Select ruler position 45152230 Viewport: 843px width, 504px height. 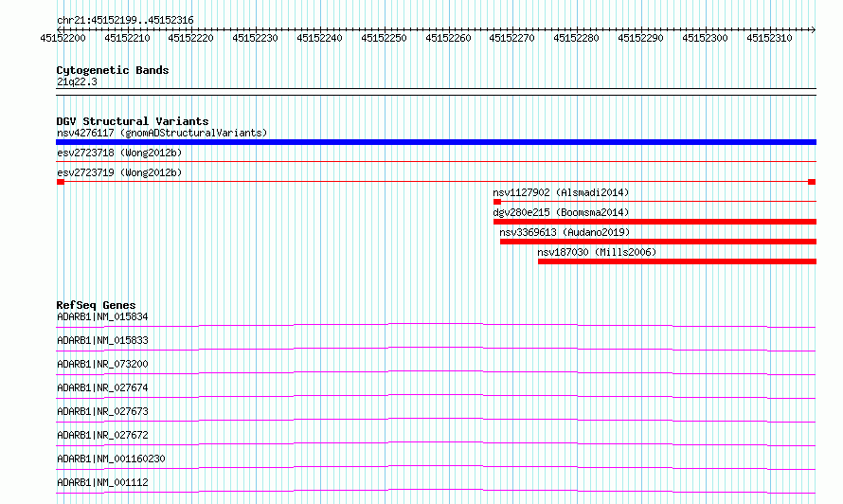tap(256, 38)
